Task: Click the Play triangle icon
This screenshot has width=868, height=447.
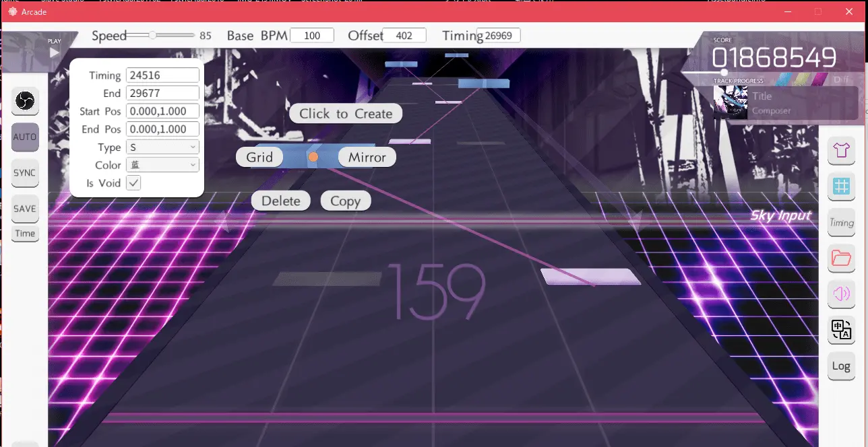Action: pos(55,52)
